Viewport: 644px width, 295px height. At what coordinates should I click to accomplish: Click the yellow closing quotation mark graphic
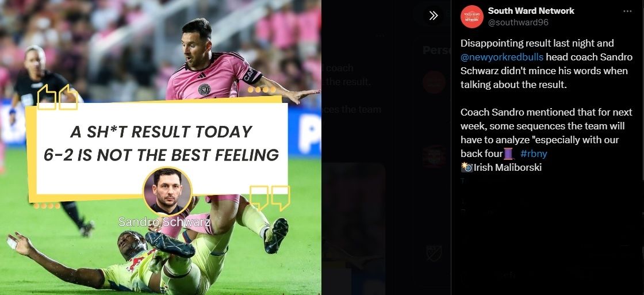click(270, 197)
